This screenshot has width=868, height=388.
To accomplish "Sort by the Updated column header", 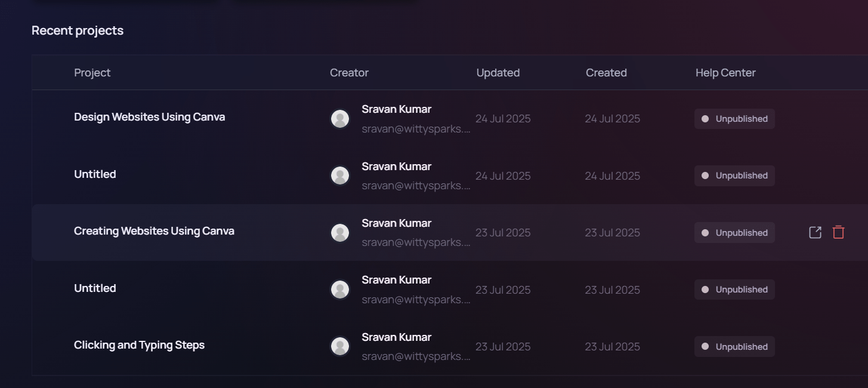I will [x=498, y=73].
